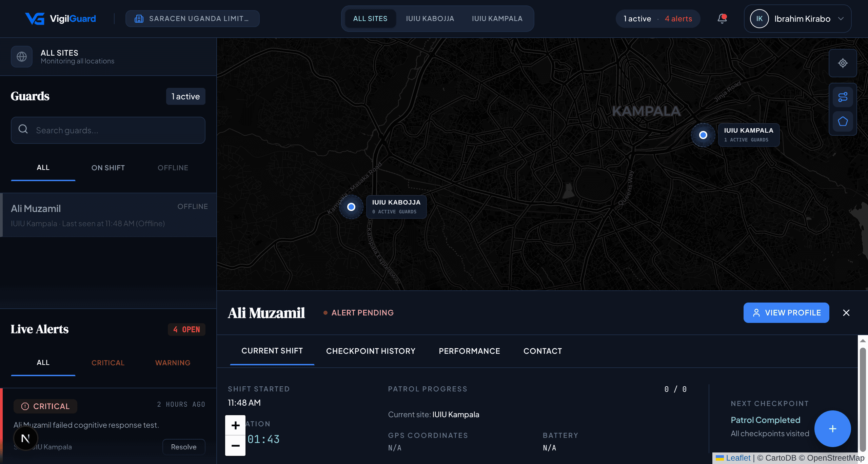Viewport: 868px width, 464px height.
Task: Toggle patrol routes map layer icon
Action: coord(843,97)
